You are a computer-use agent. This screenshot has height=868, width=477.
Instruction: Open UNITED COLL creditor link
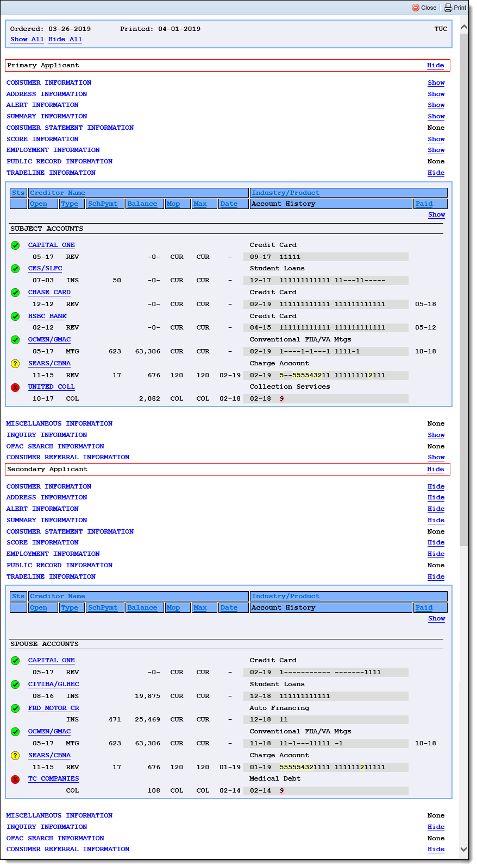tap(52, 387)
